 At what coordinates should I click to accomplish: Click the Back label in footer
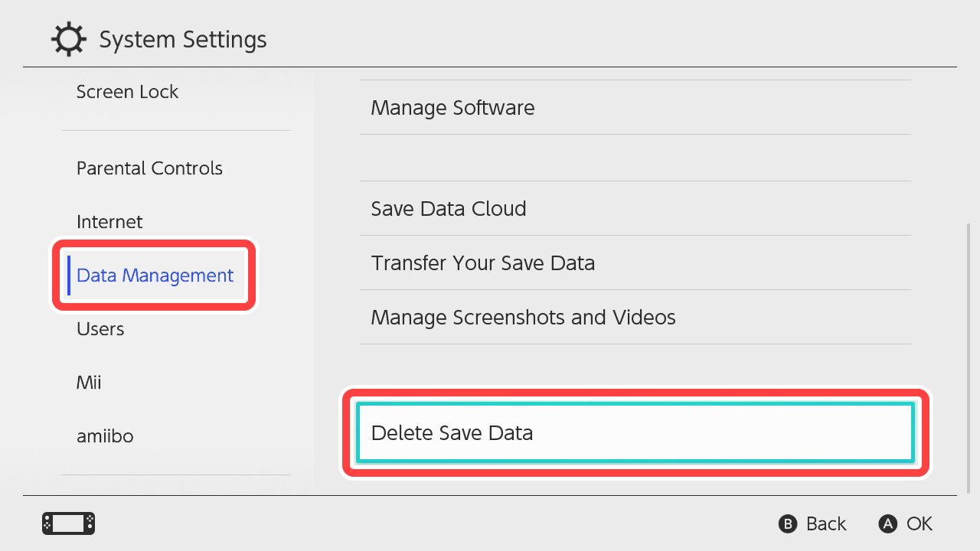pyautogui.click(x=825, y=523)
